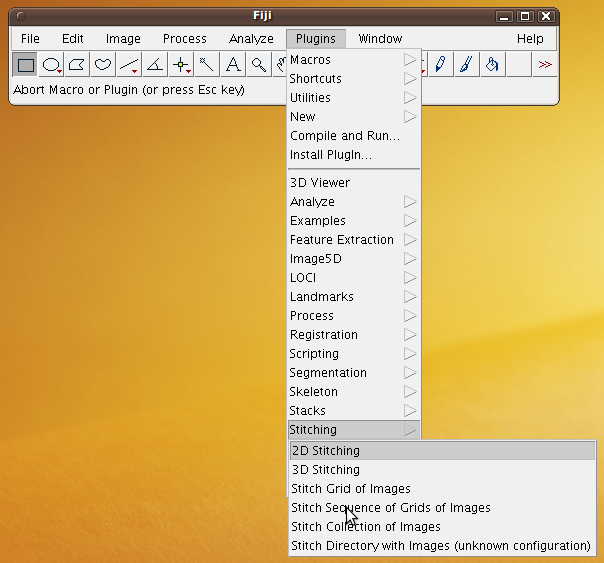Expand the Stacks submenu
The image size is (604, 563).
pos(354,411)
